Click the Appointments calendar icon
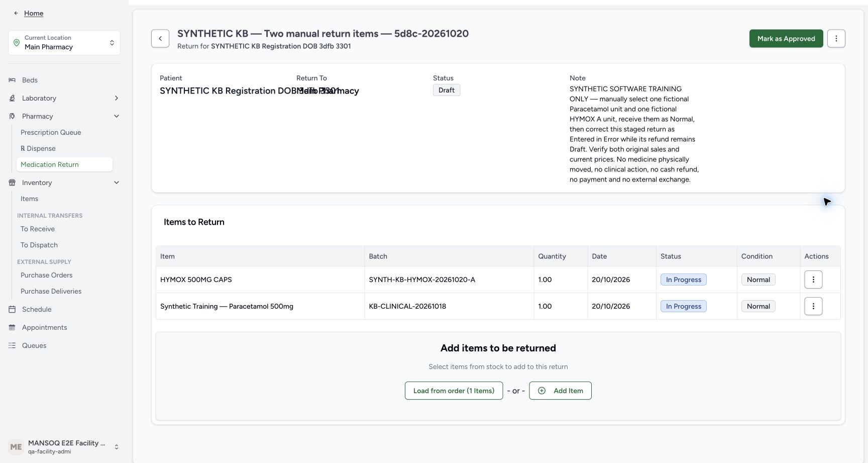The image size is (868, 463). 12,327
